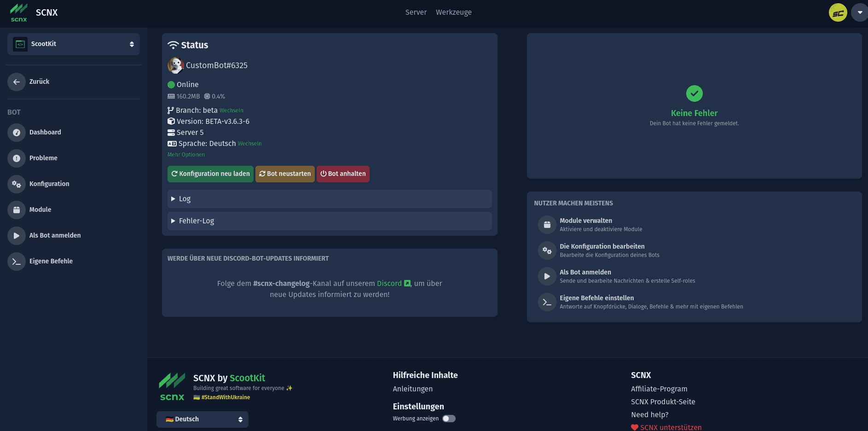The width and height of the screenshot is (868, 431).
Task: Click the Zurück back arrow icon
Action: tap(17, 82)
